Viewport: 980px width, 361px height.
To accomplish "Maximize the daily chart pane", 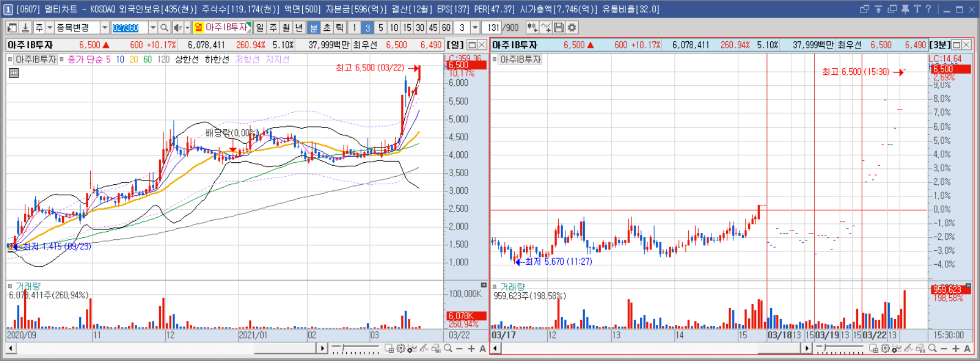I will click(x=472, y=45).
